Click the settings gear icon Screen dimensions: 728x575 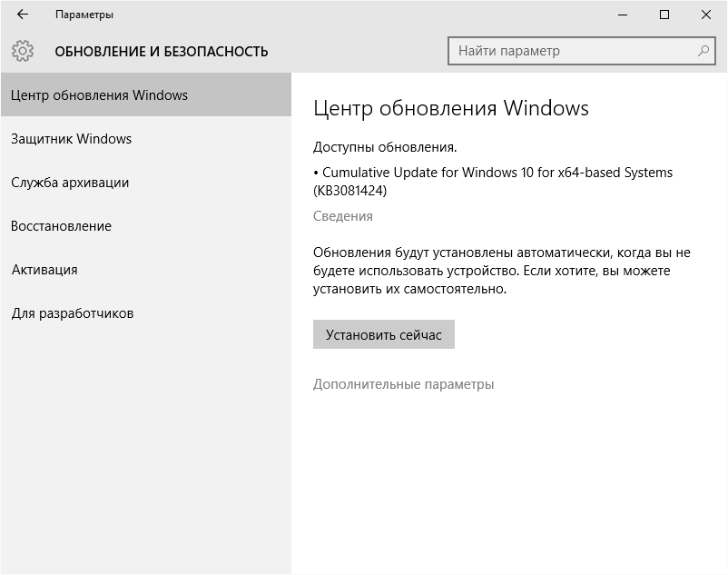tap(23, 51)
